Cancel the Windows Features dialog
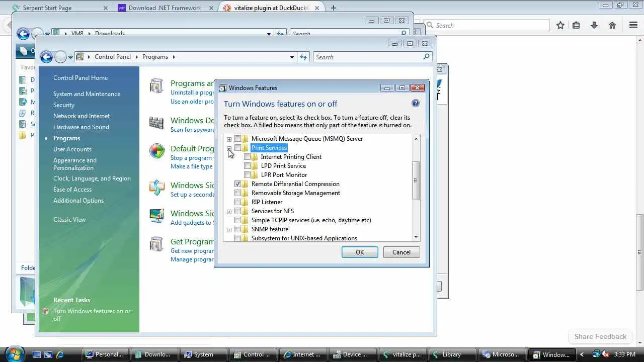Image resolution: width=644 pixels, height=362 pixels. pyautogui.click(x=401, y=252)
